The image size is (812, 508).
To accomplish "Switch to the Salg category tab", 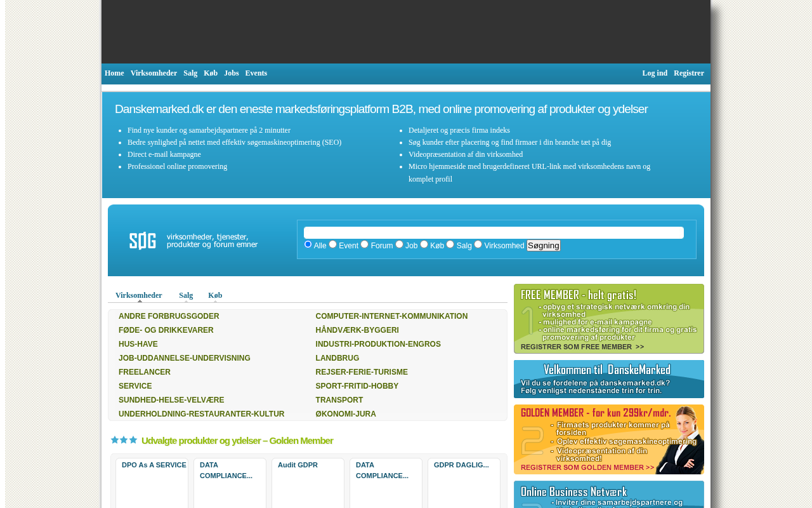I will pyautogui.click(x=186, y=295).
